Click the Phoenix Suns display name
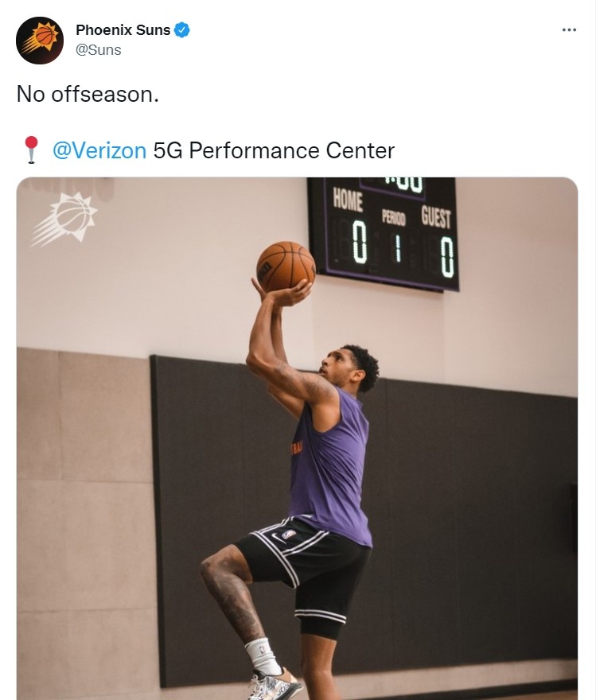 point(123,30)
